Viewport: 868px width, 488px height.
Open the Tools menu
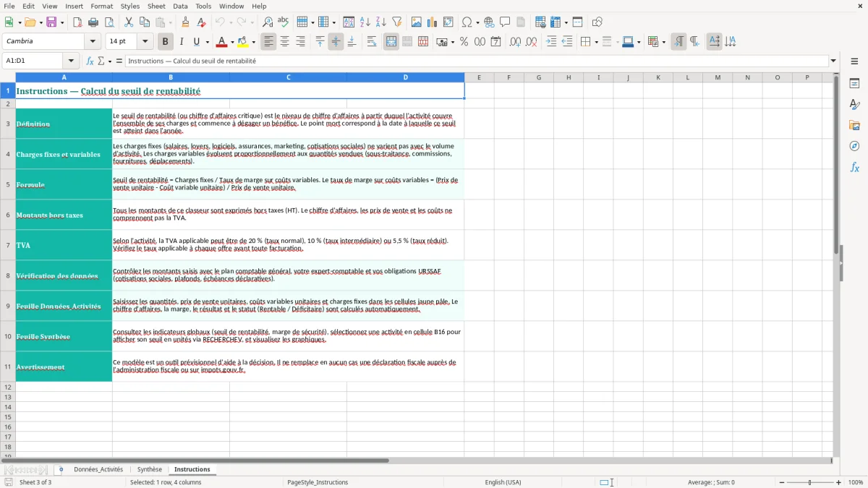click(203, 6)
